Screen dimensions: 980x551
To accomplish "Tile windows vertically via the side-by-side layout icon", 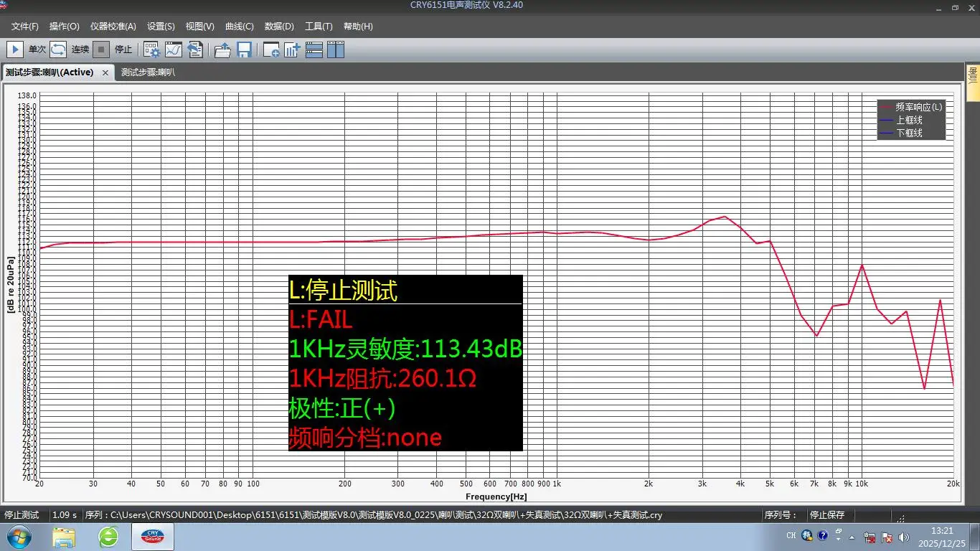I will [x=336, y=50].
